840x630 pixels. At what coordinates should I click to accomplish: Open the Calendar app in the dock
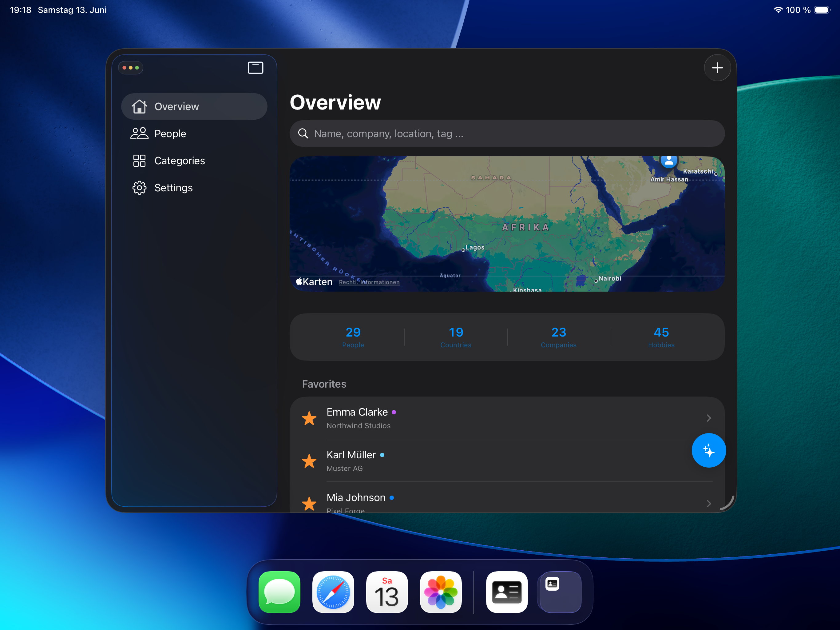[x=387, y=592]
